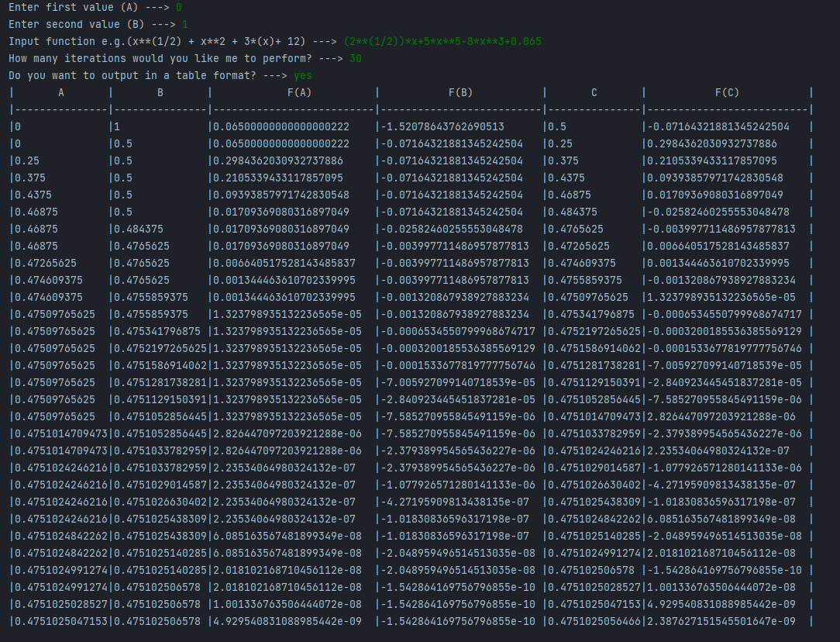Click the column header C
The width and height of the screenshot is (840, 642).
point(593,92)
